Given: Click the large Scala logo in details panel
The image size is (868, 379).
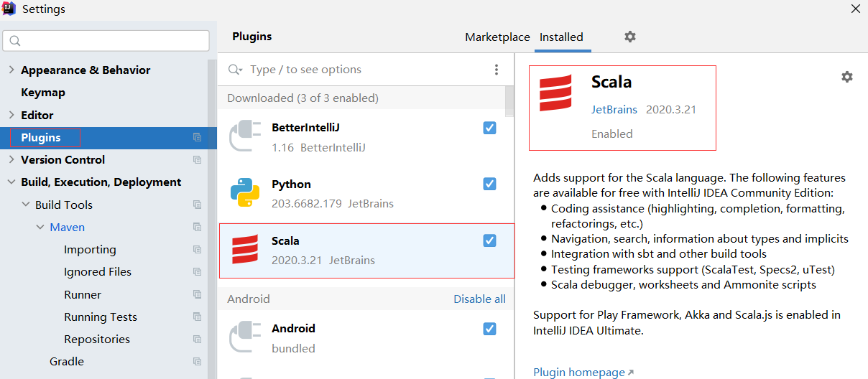Looking at the screenshot, I should tap(555, 93).
